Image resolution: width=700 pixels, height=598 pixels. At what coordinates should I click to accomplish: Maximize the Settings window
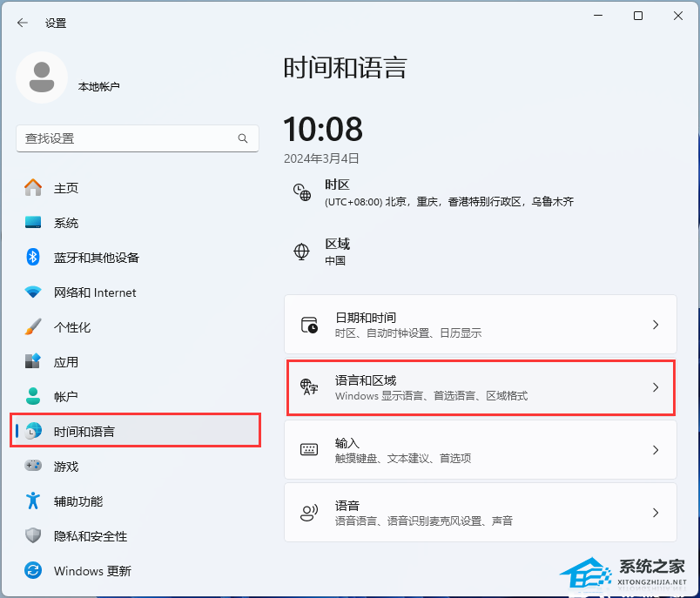pos(638,16)
